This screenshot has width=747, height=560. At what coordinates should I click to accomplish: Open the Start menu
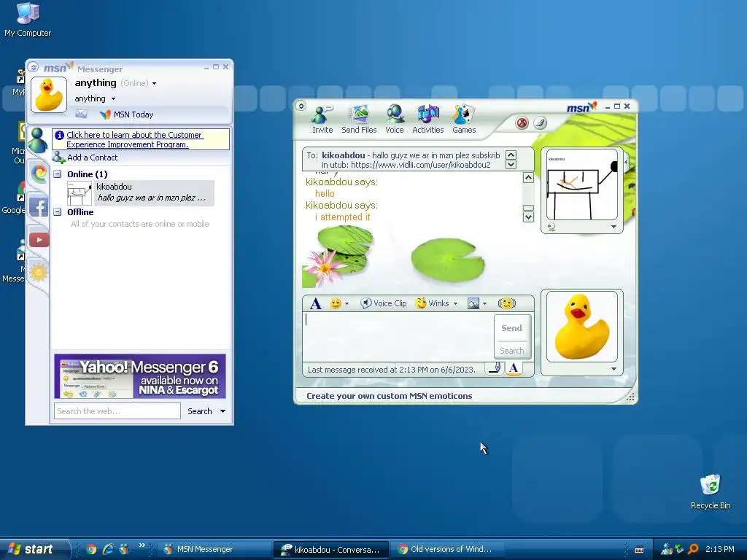point(34,549)
